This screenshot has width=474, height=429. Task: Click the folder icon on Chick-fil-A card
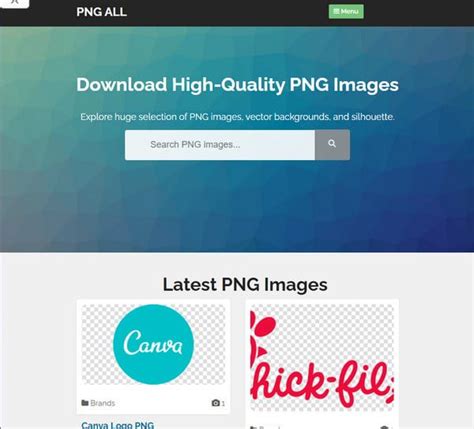tap(254, 427)
